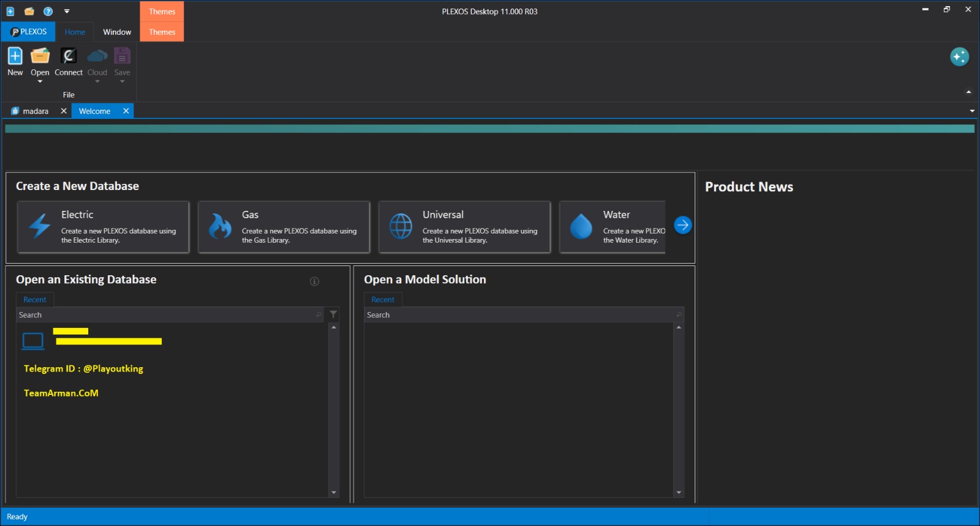Click the up arrow of the existing database list scrollbar
Image resolution: width=980 pixels, height=526 pixels.
[334, 327]
